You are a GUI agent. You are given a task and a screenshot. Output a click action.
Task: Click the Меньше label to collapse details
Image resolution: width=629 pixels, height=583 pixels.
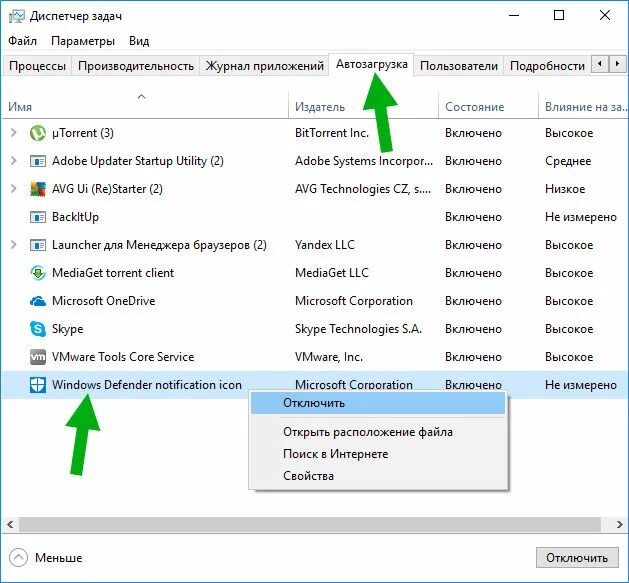[x=59, y=558]
